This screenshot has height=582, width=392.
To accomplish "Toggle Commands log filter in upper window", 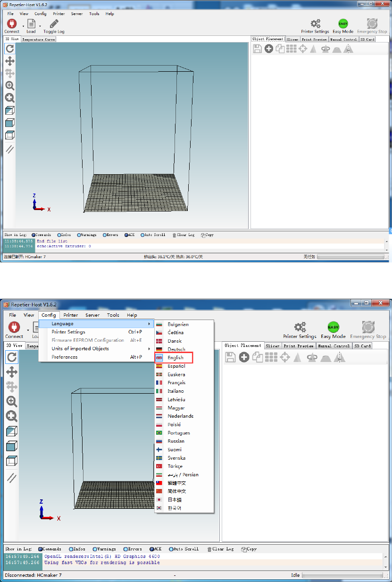I will [x=41, y=235].
